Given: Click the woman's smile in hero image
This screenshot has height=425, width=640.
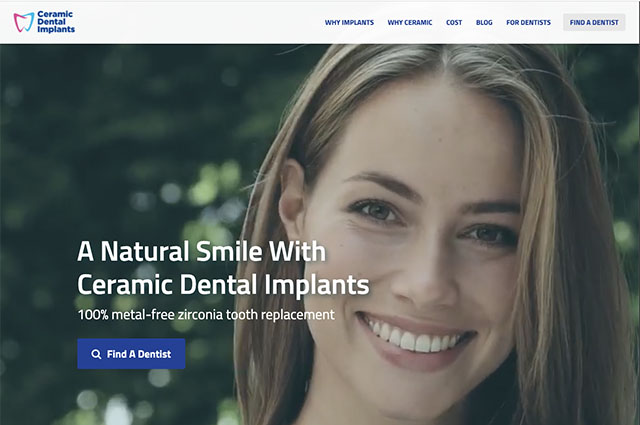Looking at the screenshot, I should point(416,339).
